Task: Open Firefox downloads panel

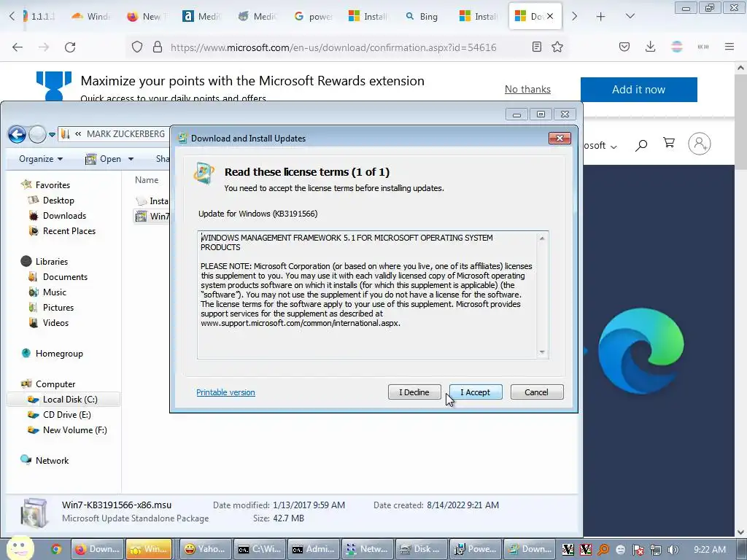Action: tap(650, 47)
